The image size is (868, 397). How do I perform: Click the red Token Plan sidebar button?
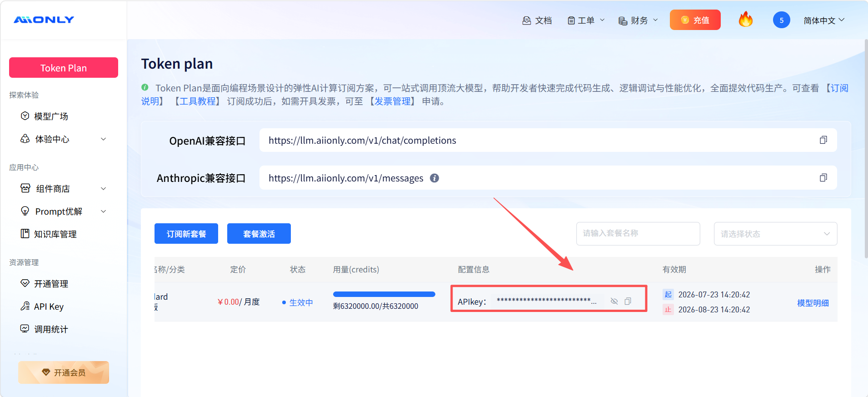(x=64, y=68)
